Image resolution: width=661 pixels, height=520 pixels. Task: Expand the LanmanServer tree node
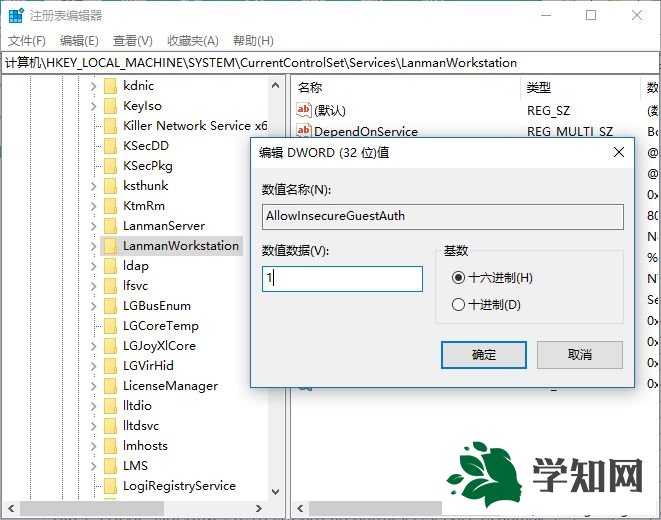click(93, 226)
